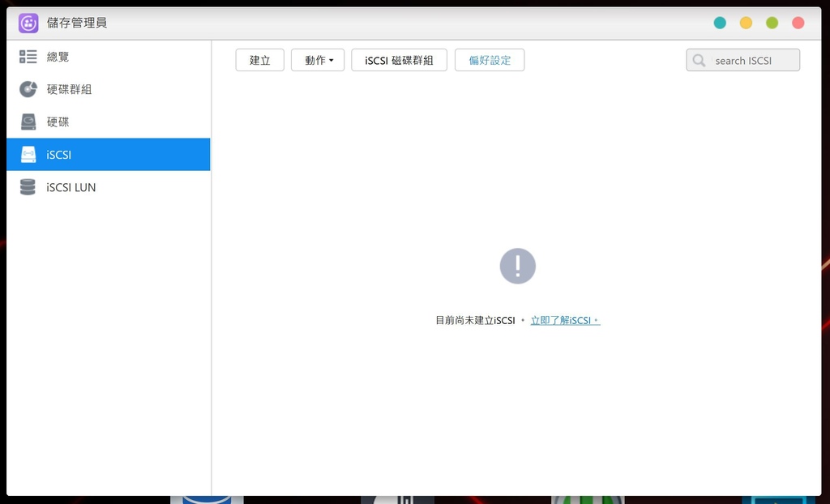Click the magnifier icon in search box
The height and width of the screenshot is (504, 830).
click(x=699, y=60)
